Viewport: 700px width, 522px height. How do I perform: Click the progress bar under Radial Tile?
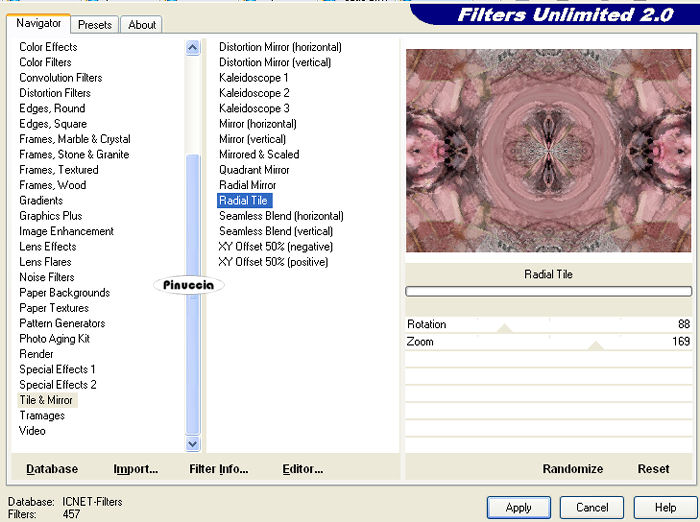(x=548, y=292)
